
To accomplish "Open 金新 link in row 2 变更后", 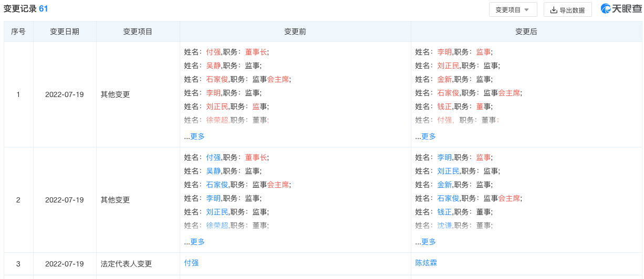I will click(444, 185).
